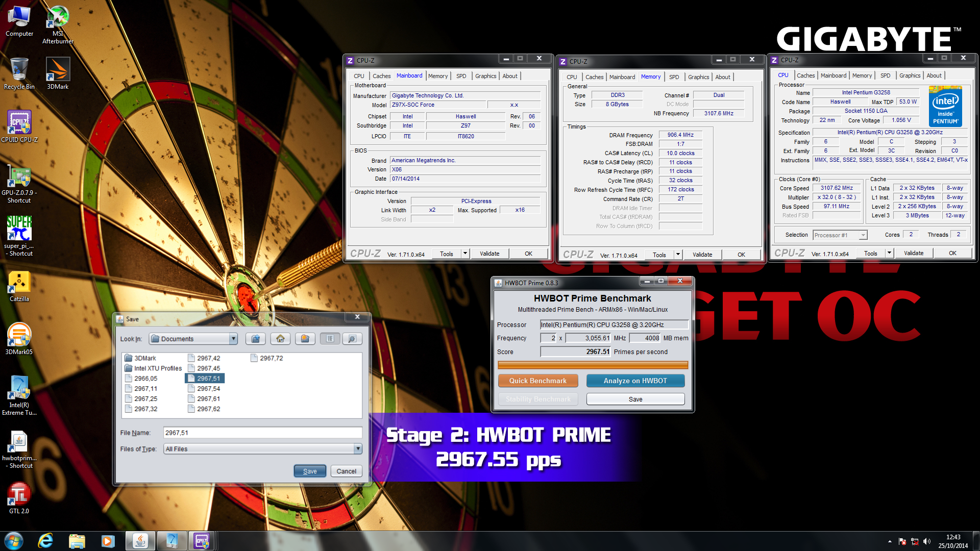Image resolution: width=980 pixels, height=551 pixels.
Task: Open Graphics tab in rightmost CPU-Z window
Action: click(910, 76)
